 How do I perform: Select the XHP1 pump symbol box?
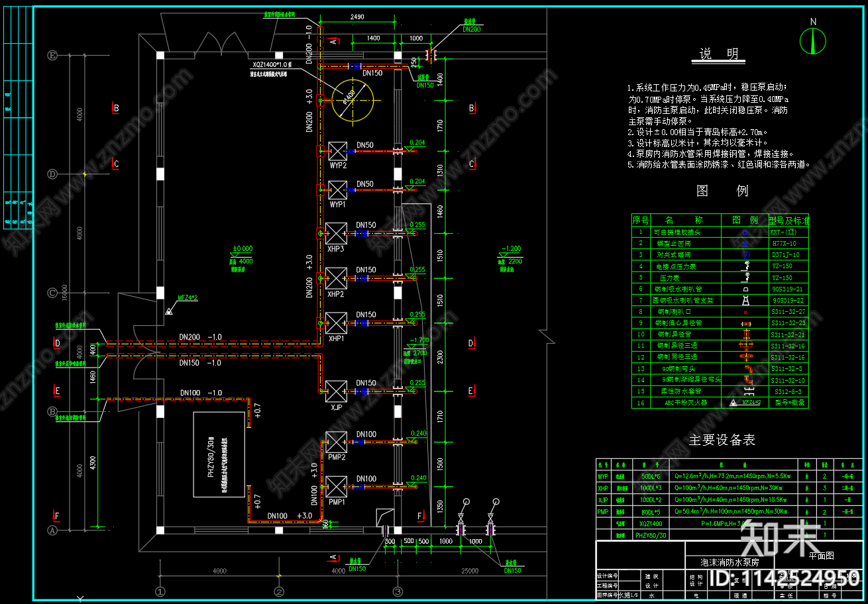pyautogui.click(x=336, y=323)
